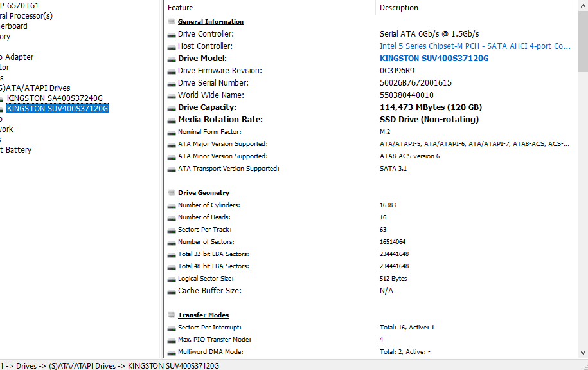Viewport: 588px width, 370px height.
Task: Click the scrollbar down arrow
Action: (583, 353)
